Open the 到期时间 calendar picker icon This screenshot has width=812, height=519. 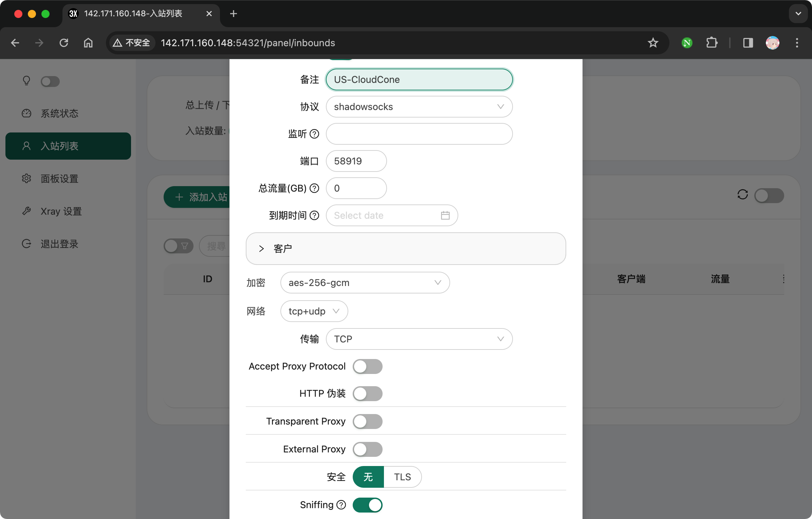(446, 215)
